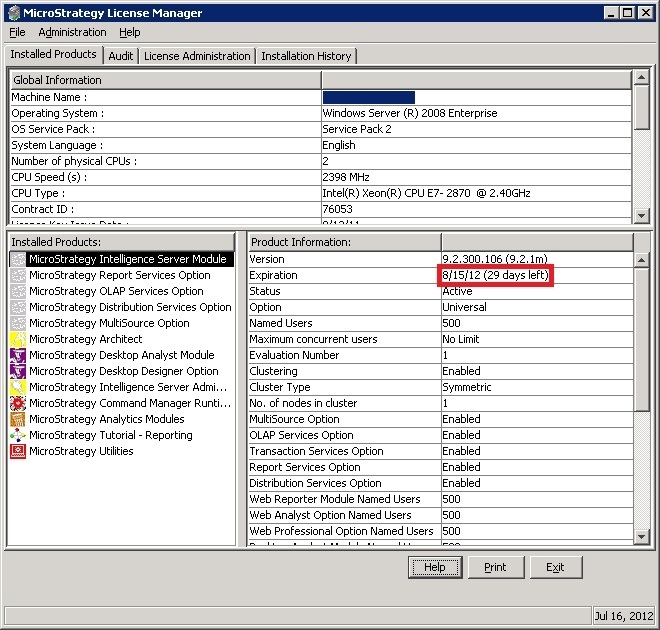Click the Intelligence Server Admi... icon

click(18, 387)
